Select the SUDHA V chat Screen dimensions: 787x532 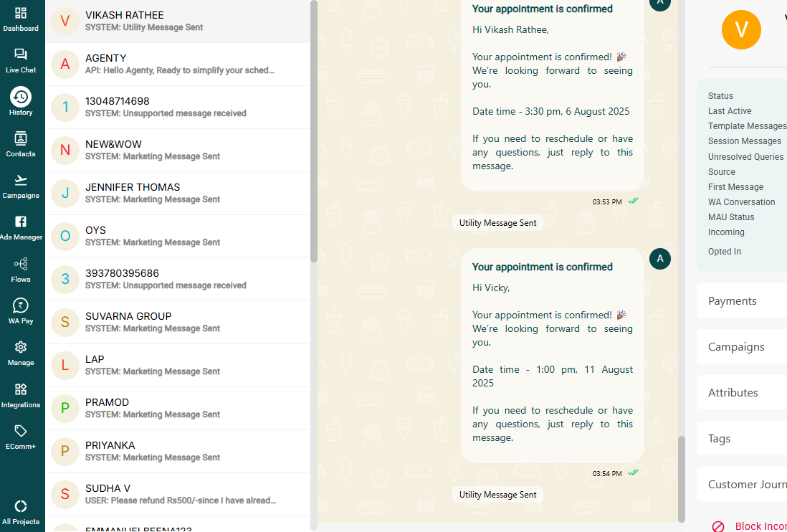coord(178,495)
